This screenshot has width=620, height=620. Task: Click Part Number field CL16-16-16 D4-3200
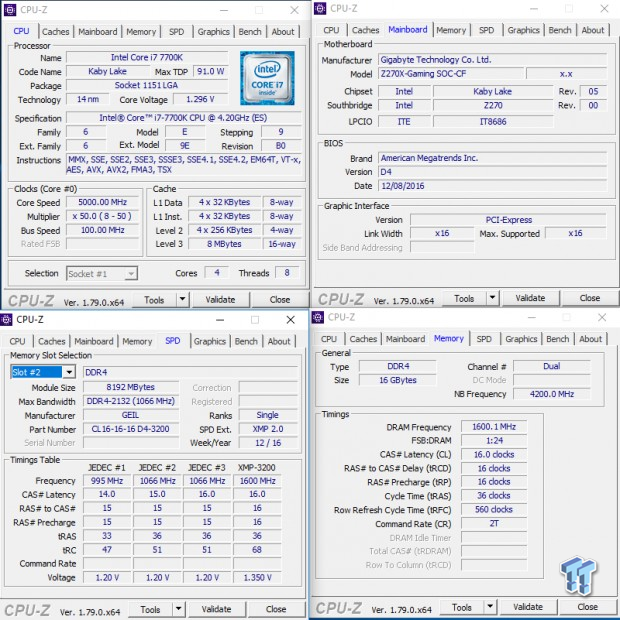[x=131, y=429]
